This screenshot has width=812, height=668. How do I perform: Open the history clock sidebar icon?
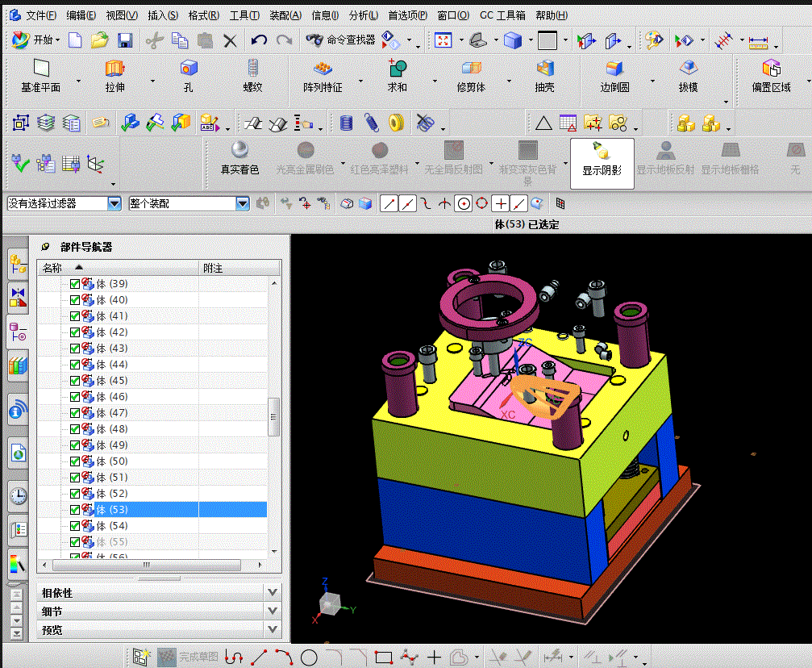18,495
